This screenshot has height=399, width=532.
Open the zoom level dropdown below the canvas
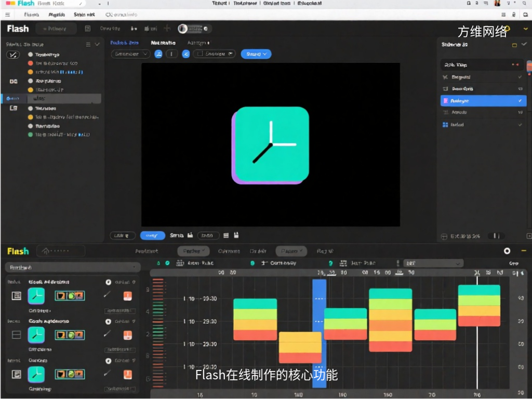click(x=123, y=235)
